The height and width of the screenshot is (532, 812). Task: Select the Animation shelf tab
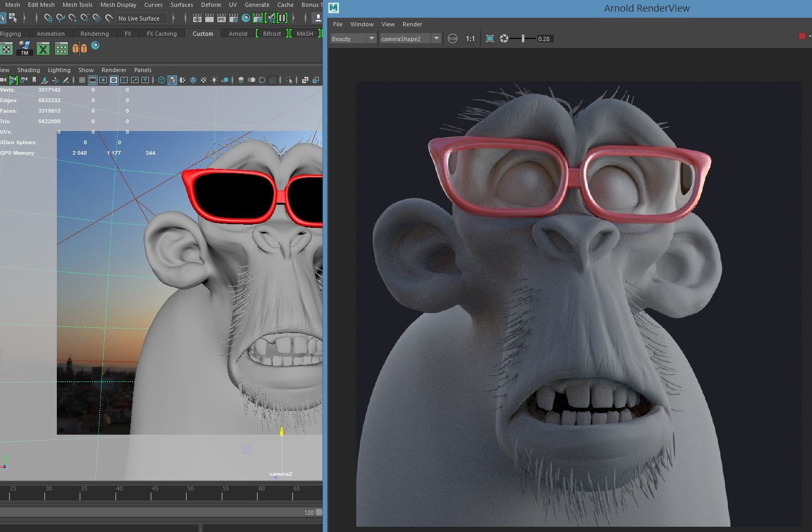51,34
